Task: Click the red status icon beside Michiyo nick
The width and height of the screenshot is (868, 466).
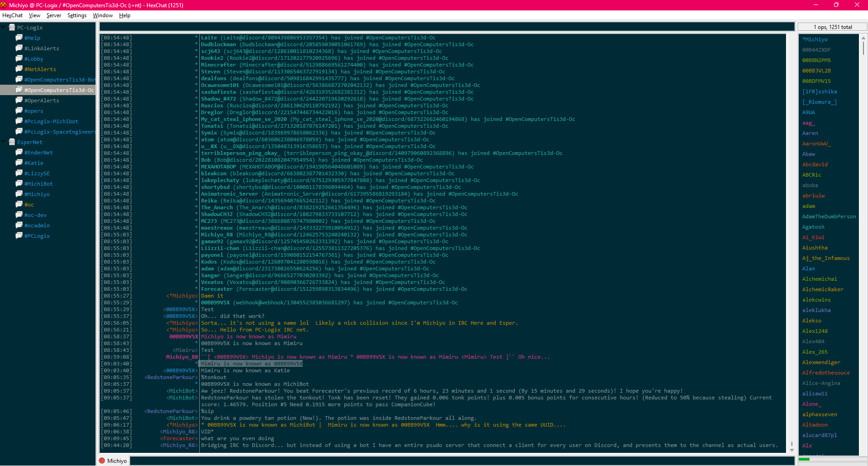Action: 102,461
